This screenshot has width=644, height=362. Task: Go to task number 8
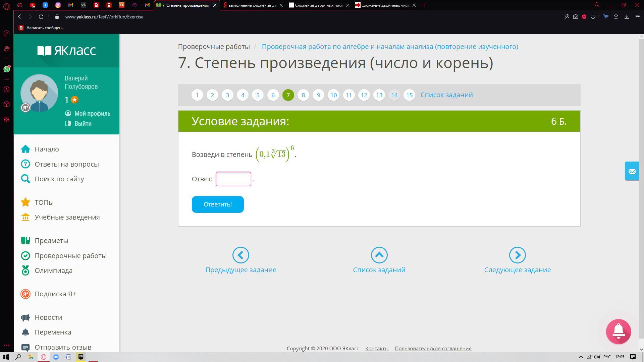click(x=303, y=95)
